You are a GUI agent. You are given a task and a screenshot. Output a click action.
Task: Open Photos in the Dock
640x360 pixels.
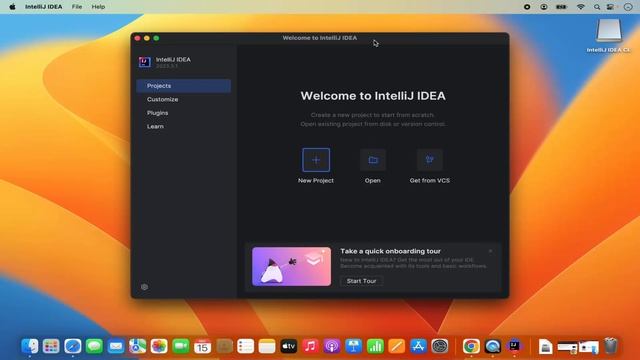click(x=159, y=346)
